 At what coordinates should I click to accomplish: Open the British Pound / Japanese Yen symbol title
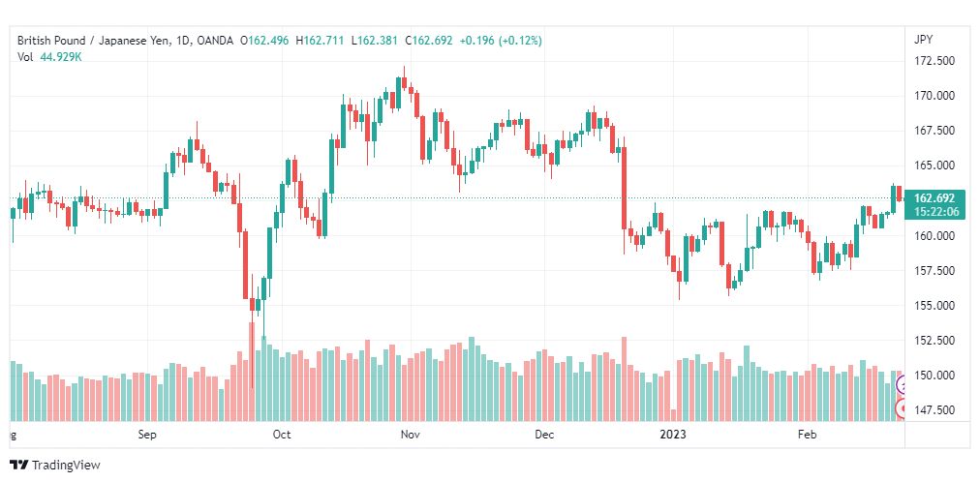pyautogui.click(x=96, y=41)
